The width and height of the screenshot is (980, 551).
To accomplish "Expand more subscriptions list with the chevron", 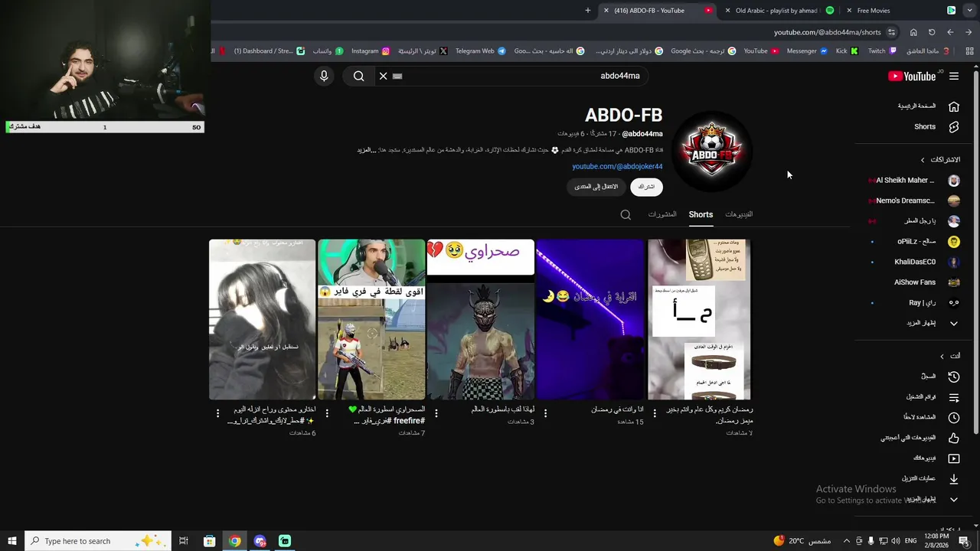I will [x=954, y=324].
